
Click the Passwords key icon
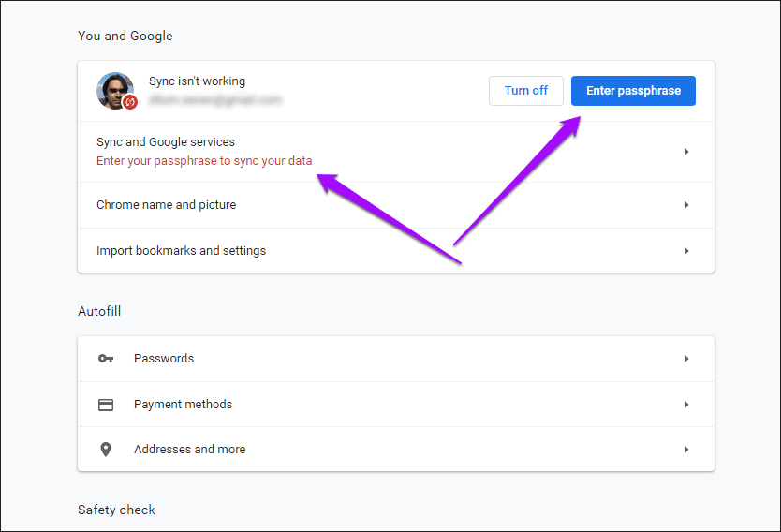tap(106, 359)
